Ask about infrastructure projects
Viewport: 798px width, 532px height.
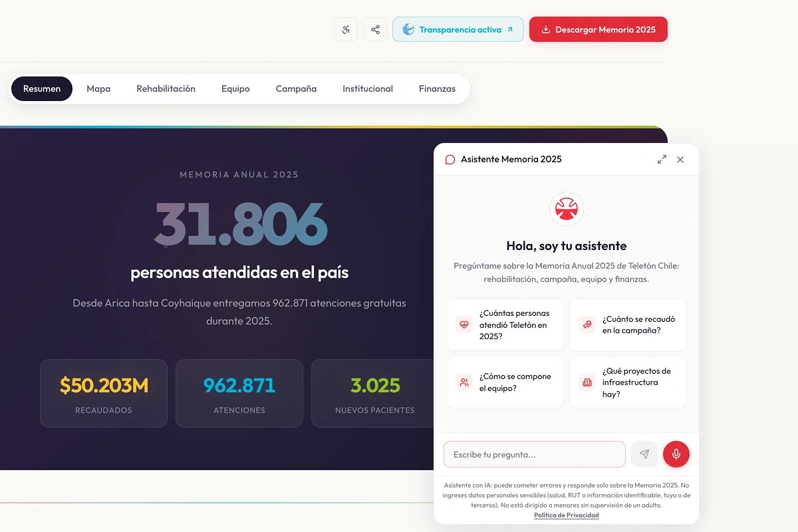point(628,382)
